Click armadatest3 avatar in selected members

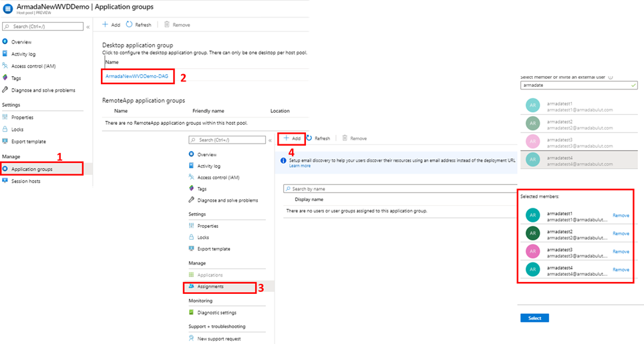[x=532, y=251]
